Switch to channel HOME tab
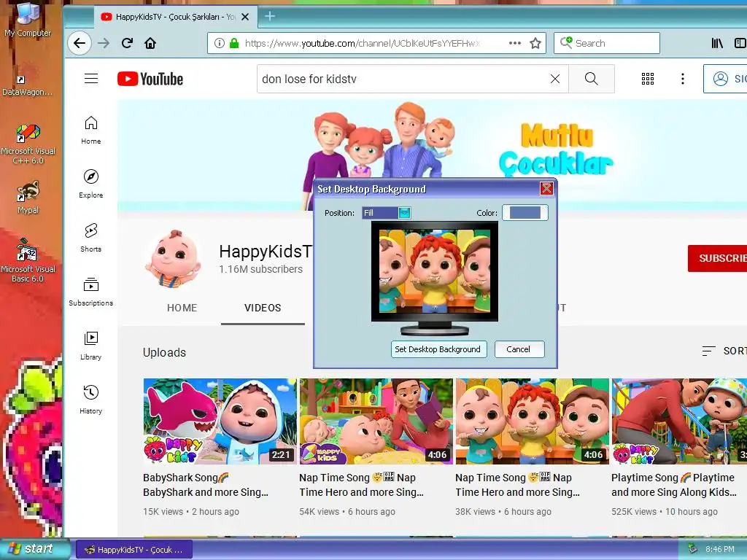 tap(182, 308)
